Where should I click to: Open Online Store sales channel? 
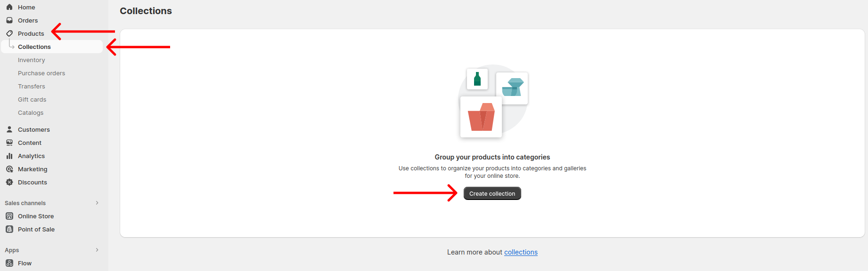(36, 216)
